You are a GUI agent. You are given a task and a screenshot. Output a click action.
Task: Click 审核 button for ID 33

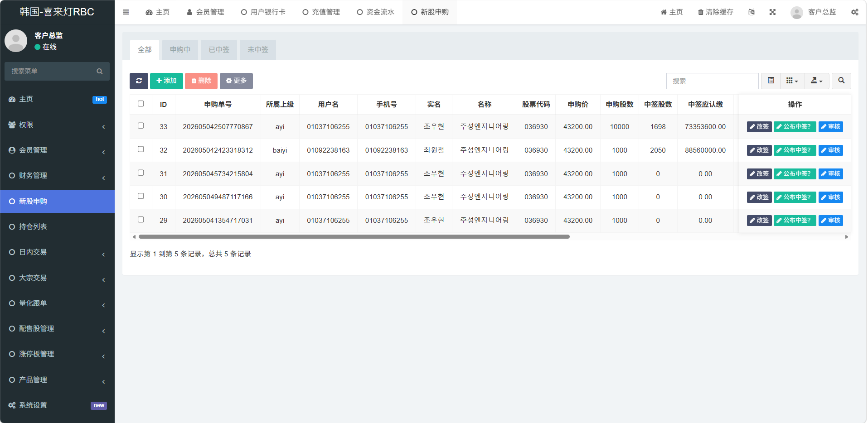point(830,127)
